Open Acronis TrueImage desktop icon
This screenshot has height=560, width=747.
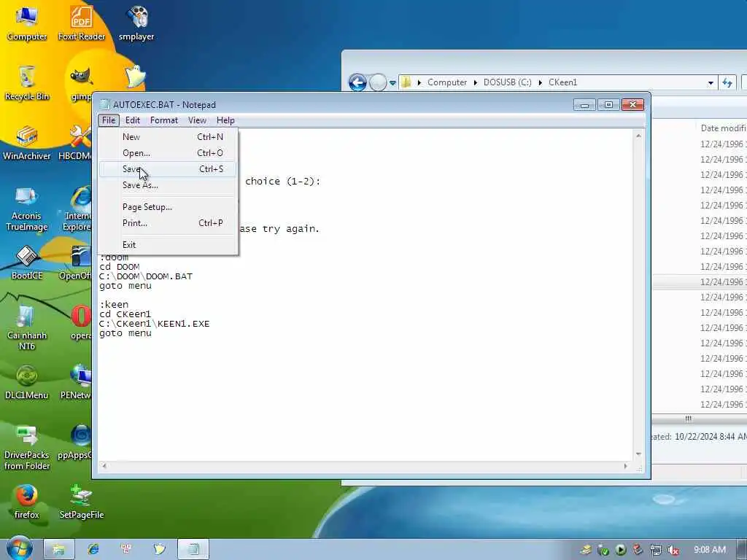pyautogui.click(x=27, y=209)
